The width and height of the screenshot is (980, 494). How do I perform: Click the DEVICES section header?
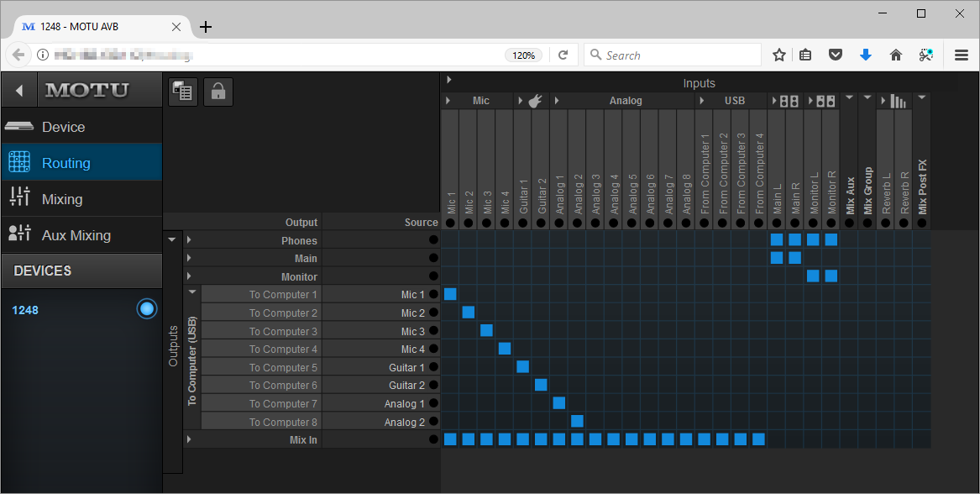pos(81,271)
